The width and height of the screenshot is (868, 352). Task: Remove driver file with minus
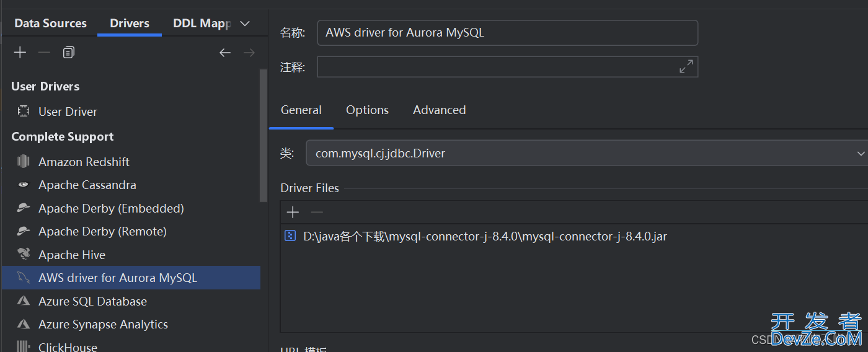pos(317,213)
